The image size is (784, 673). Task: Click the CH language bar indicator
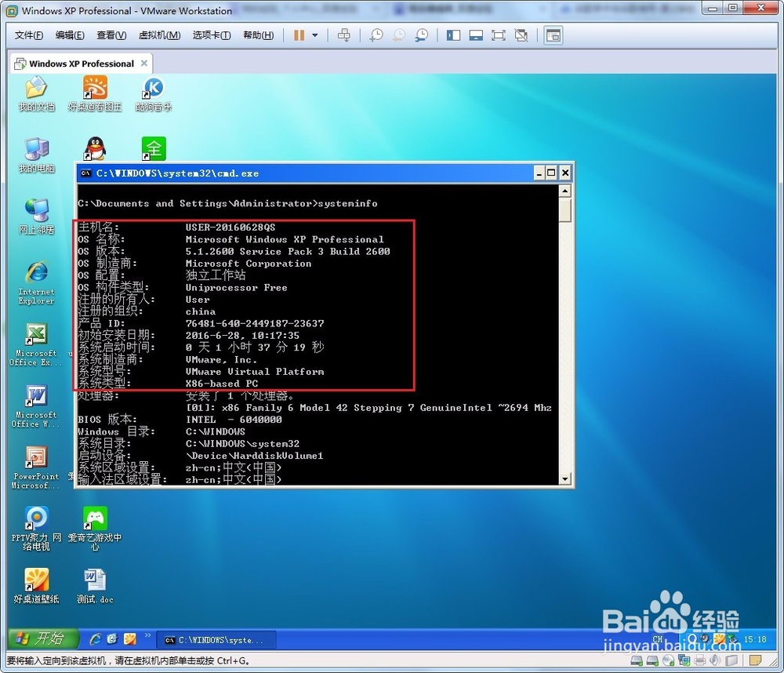658,639
